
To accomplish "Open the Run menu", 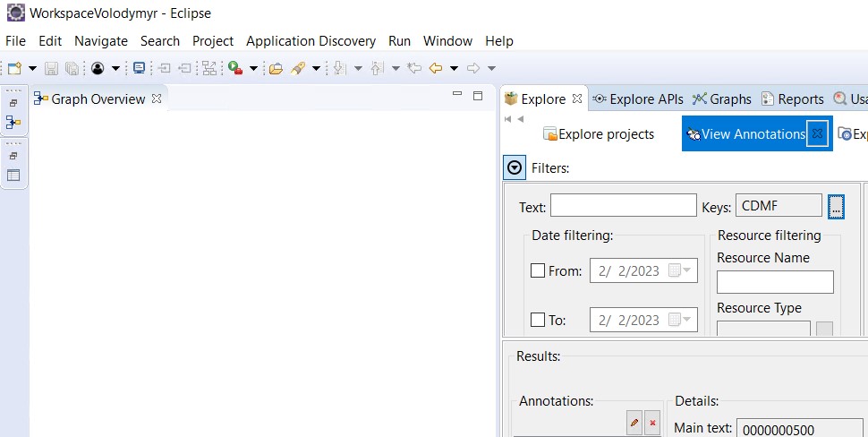I will (400, 41).
